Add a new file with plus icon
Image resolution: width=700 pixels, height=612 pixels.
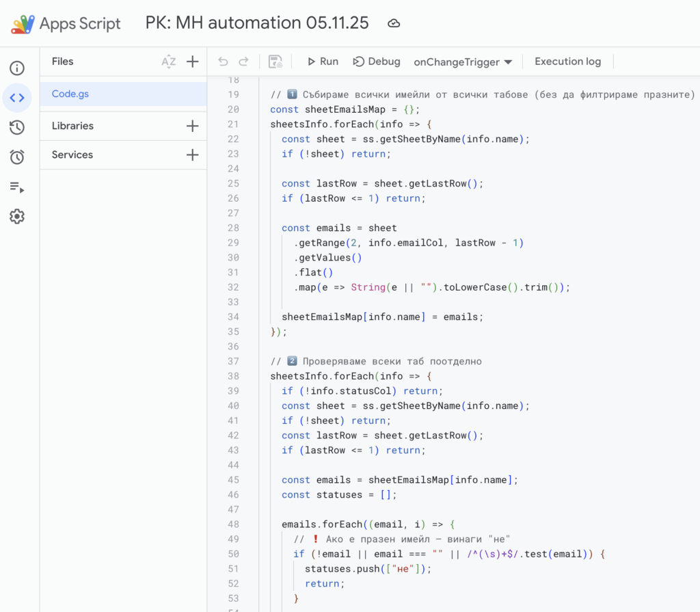pyautogui.click(x=193, y=62)
